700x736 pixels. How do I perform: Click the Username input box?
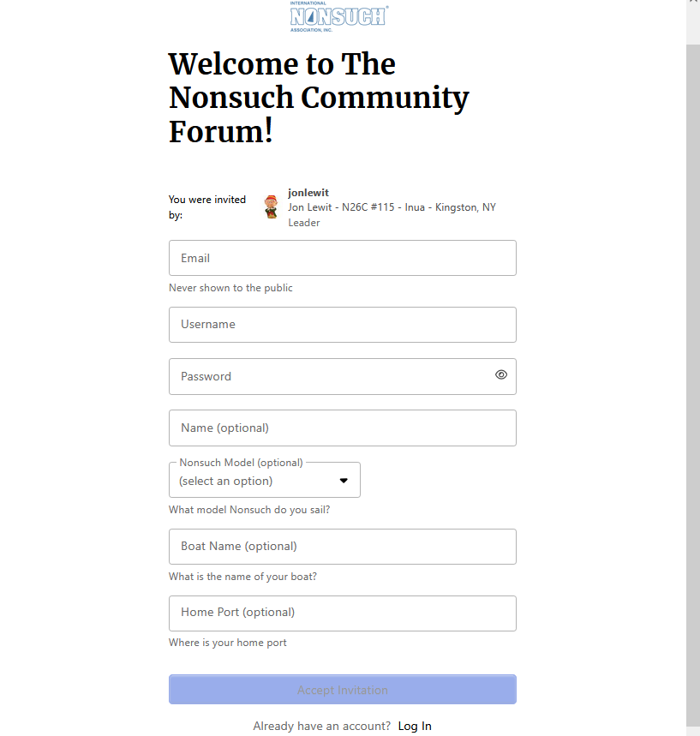342,324
